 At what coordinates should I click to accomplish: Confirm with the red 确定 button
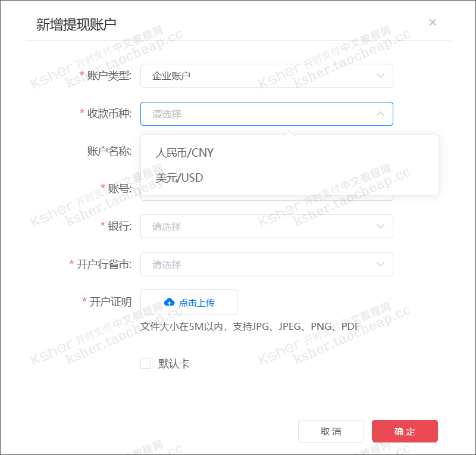click(405, 431)
